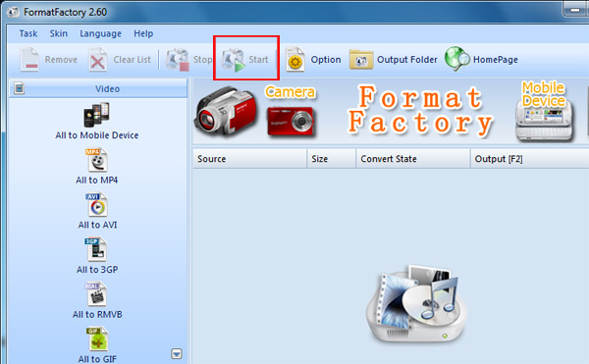Sort by the Source column header
The width and height of the screenshot is (589, 364).
250,159
